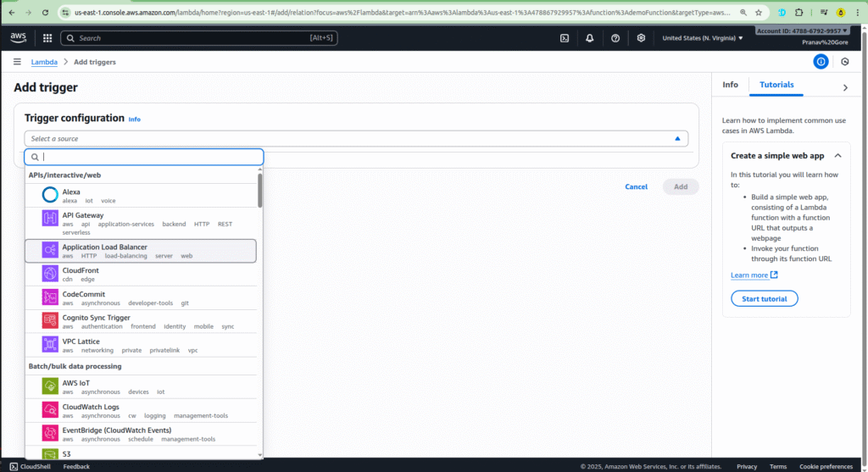Collapse the Create a simple web app section

click(x=837, y=155)
